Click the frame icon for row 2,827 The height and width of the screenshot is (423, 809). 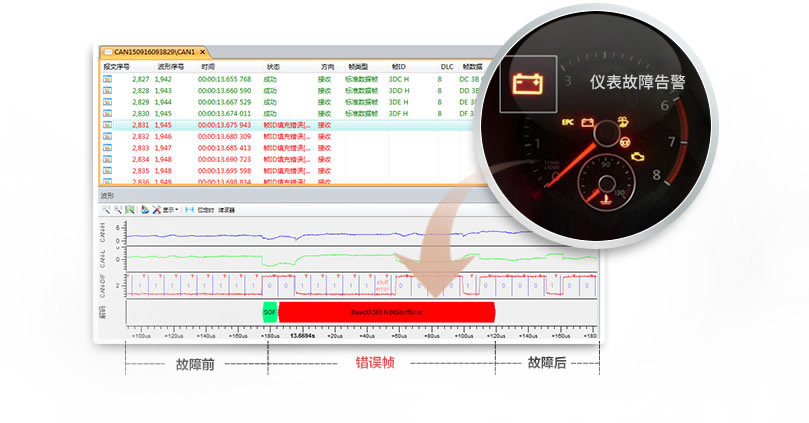point(107,79)
